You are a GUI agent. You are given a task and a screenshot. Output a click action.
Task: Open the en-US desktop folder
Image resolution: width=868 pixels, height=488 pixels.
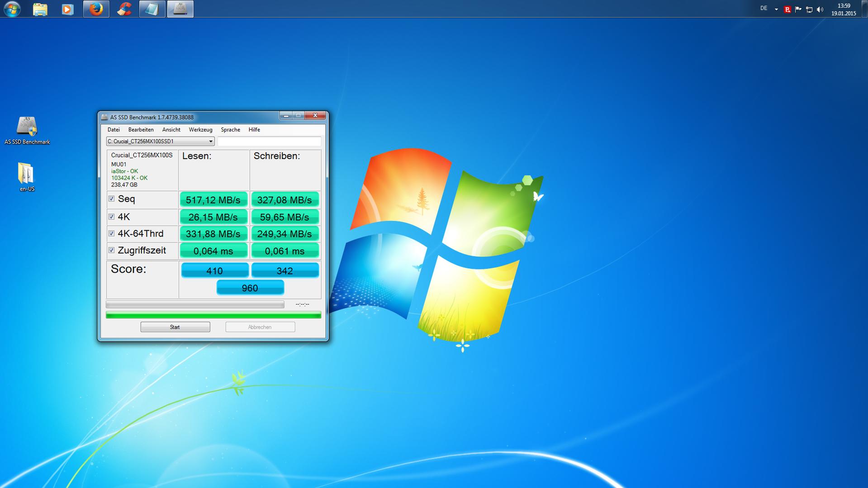click(27, 177)
